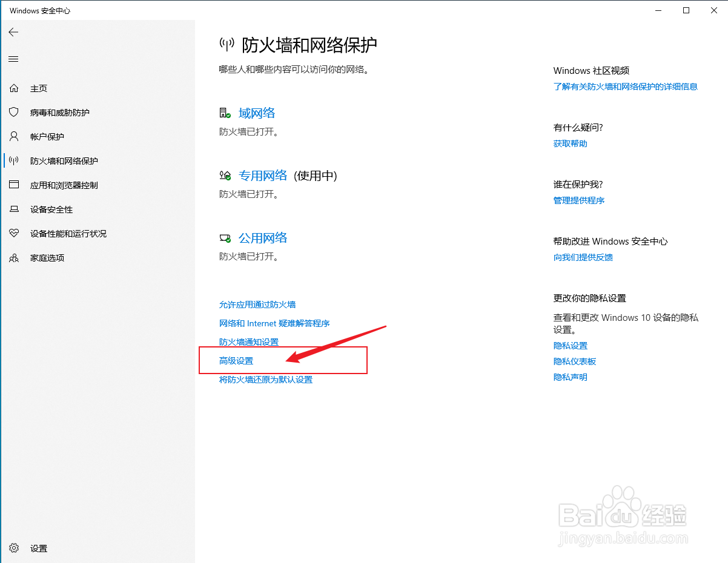Close the Windows 安全中心 window

click(x=713, y=10)
